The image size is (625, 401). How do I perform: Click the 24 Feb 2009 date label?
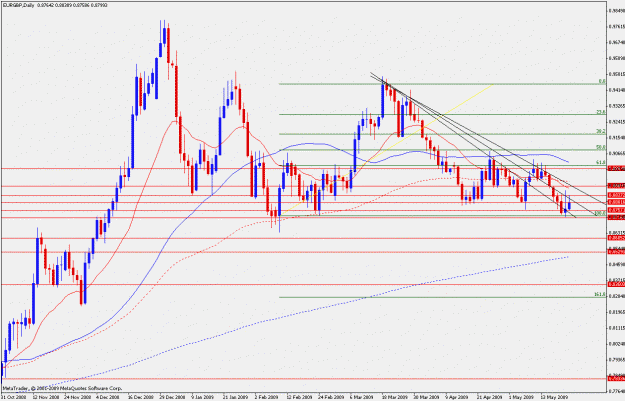[x=330, y=397]
